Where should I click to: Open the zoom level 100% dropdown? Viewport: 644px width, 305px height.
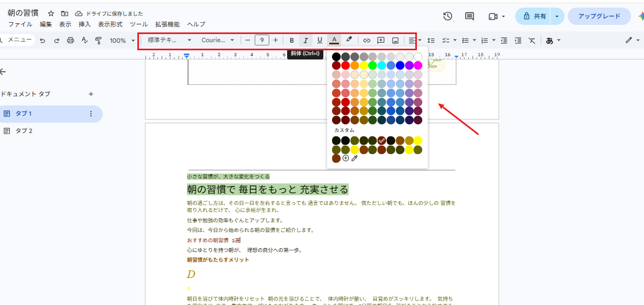pyautogui.click(x=122, y=40)
